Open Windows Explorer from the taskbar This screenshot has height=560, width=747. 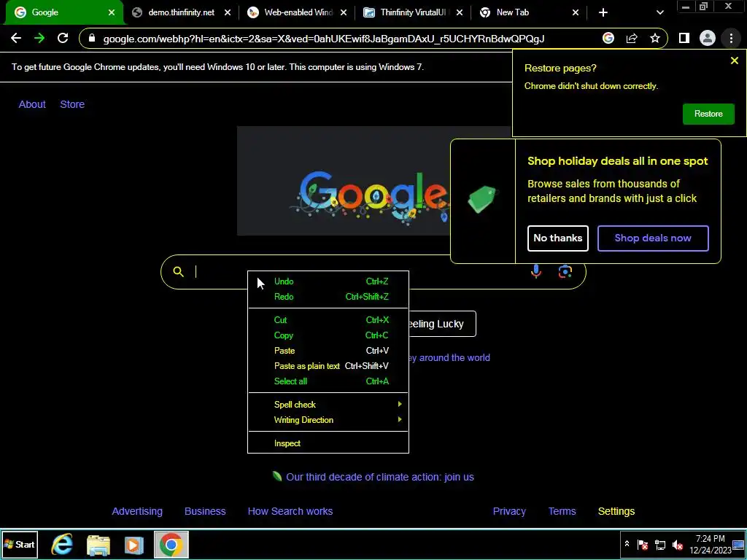click(98, 545)
